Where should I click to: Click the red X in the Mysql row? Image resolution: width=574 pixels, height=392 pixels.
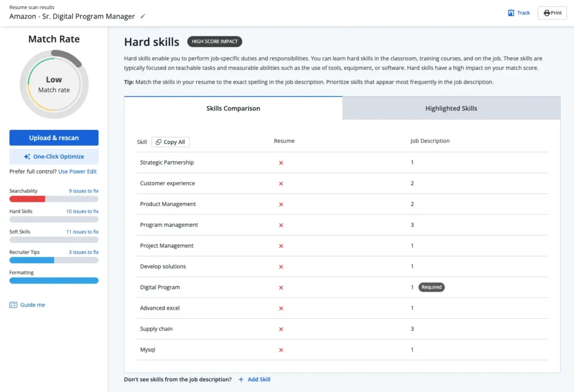point(281,350)
